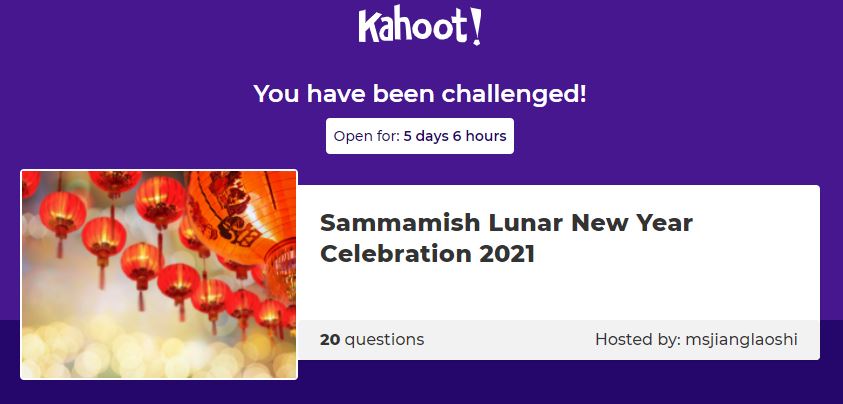Open the red lanterns challenge thumbnail
Screen dimensions: 843x404
coord(159,274)
